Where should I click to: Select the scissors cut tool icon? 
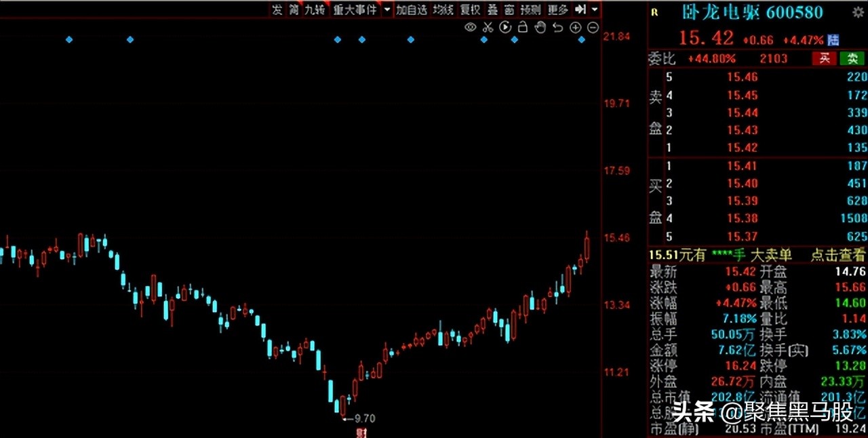point(488,27)
